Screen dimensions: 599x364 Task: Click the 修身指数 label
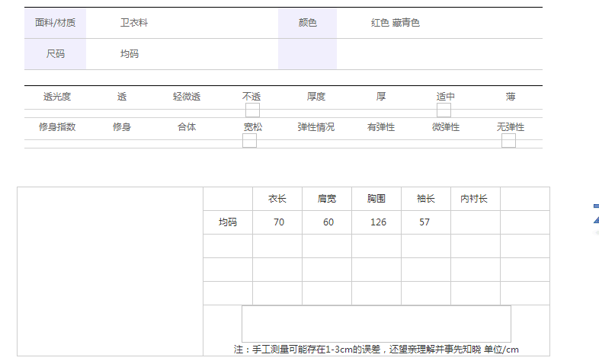[57, 127]
